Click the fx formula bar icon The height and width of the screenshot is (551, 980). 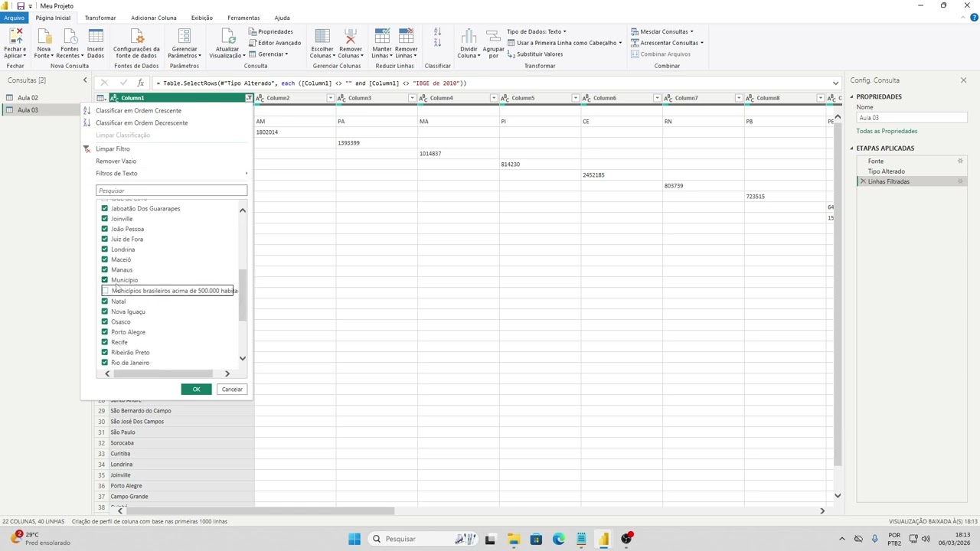140,83
